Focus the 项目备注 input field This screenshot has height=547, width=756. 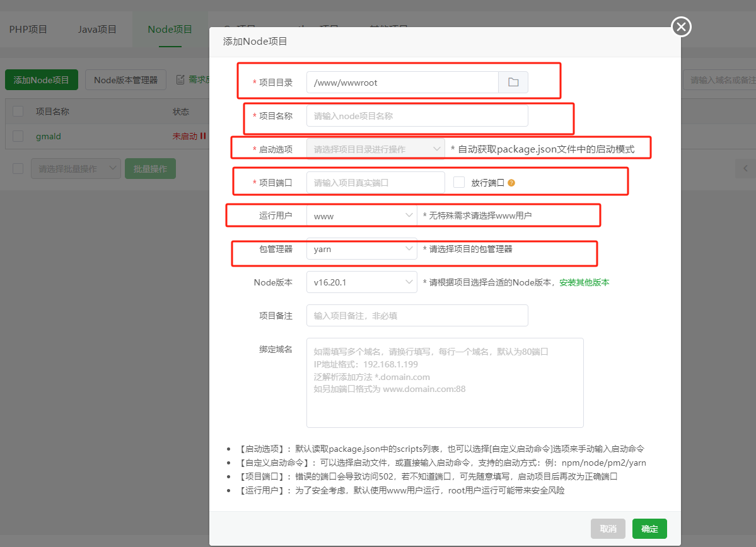click(x=417, y=316)
